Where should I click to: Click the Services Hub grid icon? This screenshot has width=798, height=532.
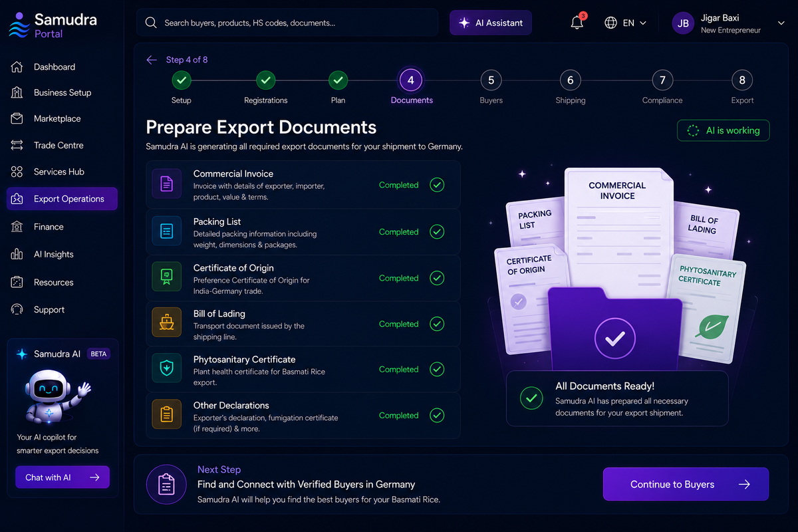[x=17, y=172]
